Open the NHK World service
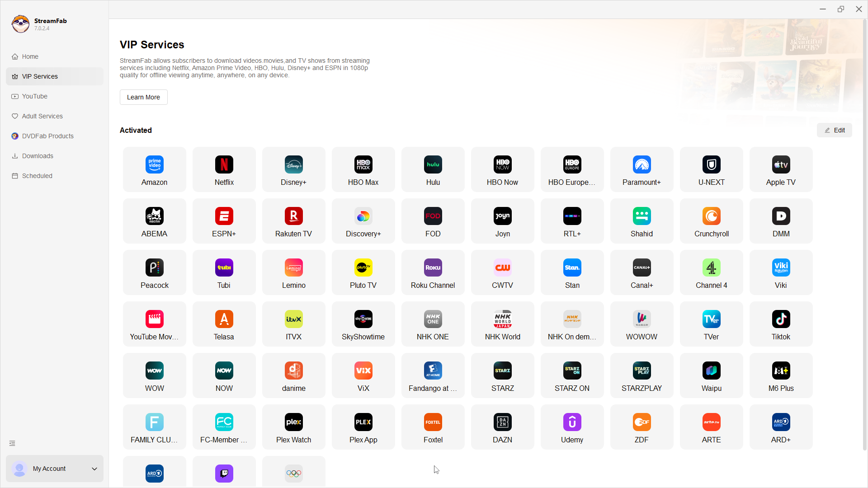Screen dimensions: 868x488 [x=503, y=324]
